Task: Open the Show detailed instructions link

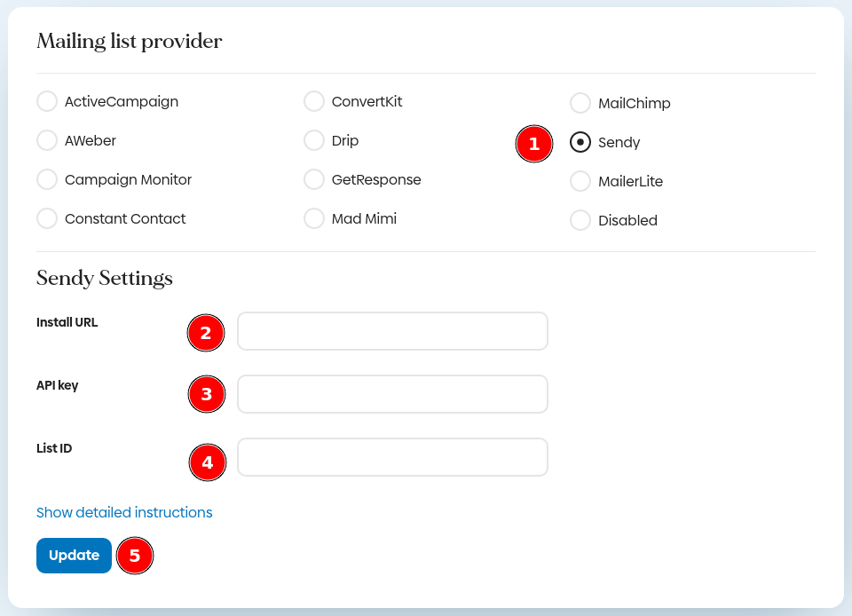Action: (x=124, y=512)
